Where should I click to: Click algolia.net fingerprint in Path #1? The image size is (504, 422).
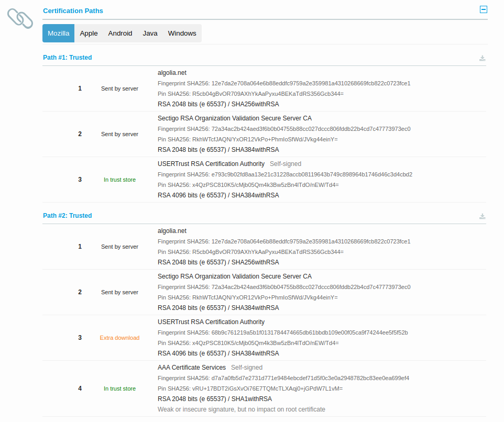click(284, 83)
